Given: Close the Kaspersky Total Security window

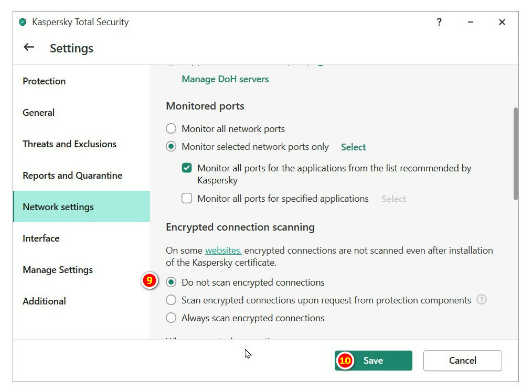Looking at the screenshot, I should 502,22.
